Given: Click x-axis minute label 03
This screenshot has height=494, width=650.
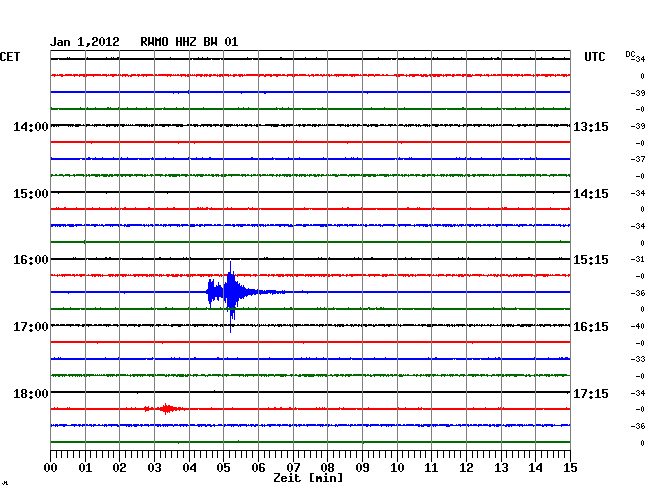Looking at the screenshot, I should pyautogui.click(x=154, y=468).
